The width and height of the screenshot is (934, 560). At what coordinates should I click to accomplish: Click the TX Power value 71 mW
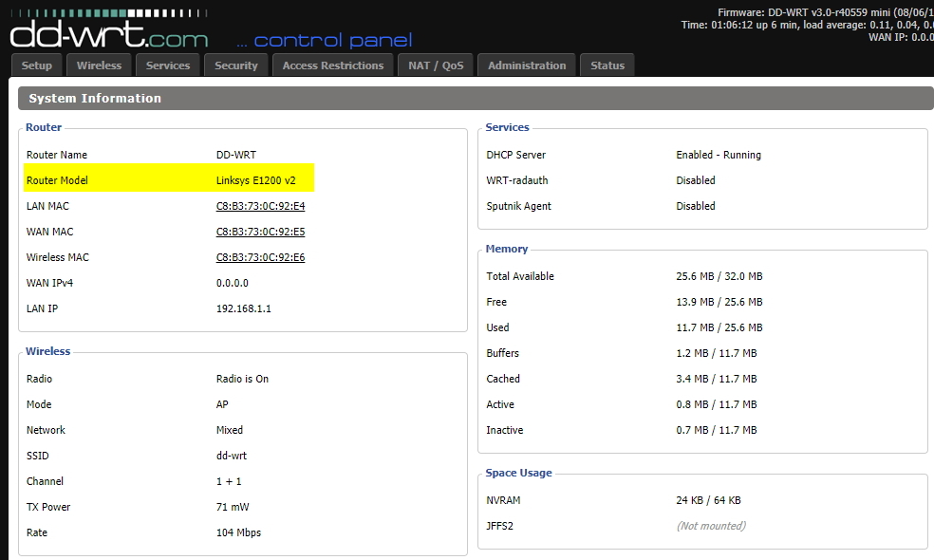(233, 507)
